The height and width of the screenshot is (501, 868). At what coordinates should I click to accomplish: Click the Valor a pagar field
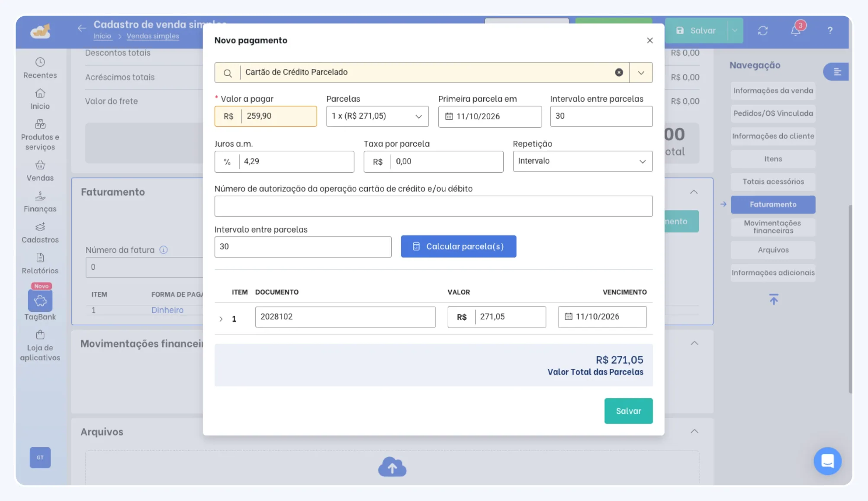click(266, 116)
